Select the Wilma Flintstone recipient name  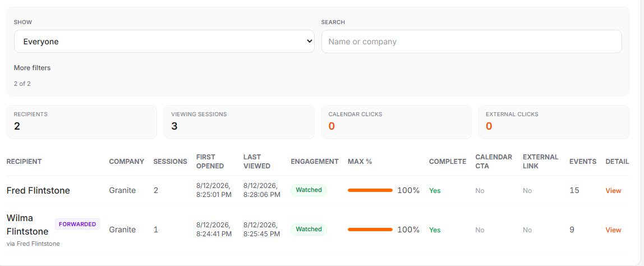click(27, 224)
